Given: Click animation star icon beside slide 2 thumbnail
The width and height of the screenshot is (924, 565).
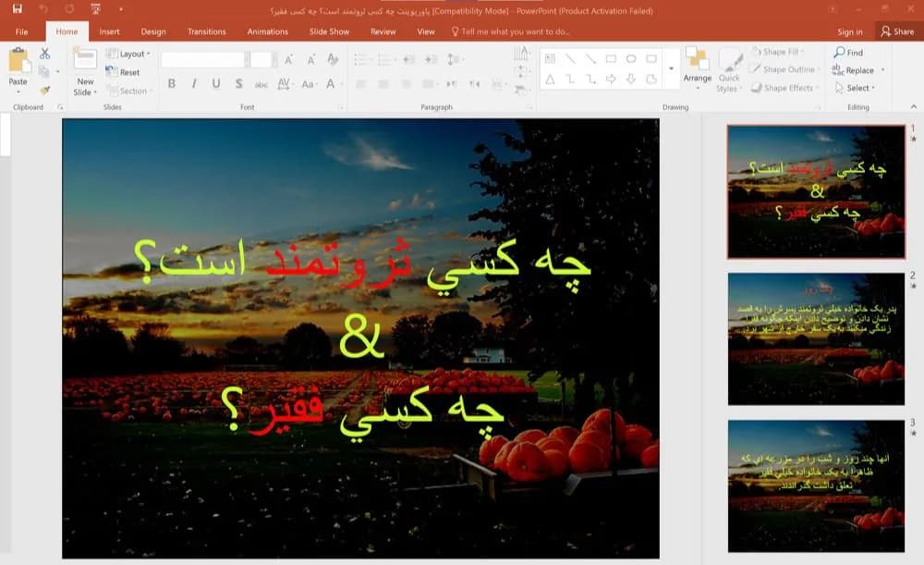Looking at the screenshot, I should click(913, 286).
